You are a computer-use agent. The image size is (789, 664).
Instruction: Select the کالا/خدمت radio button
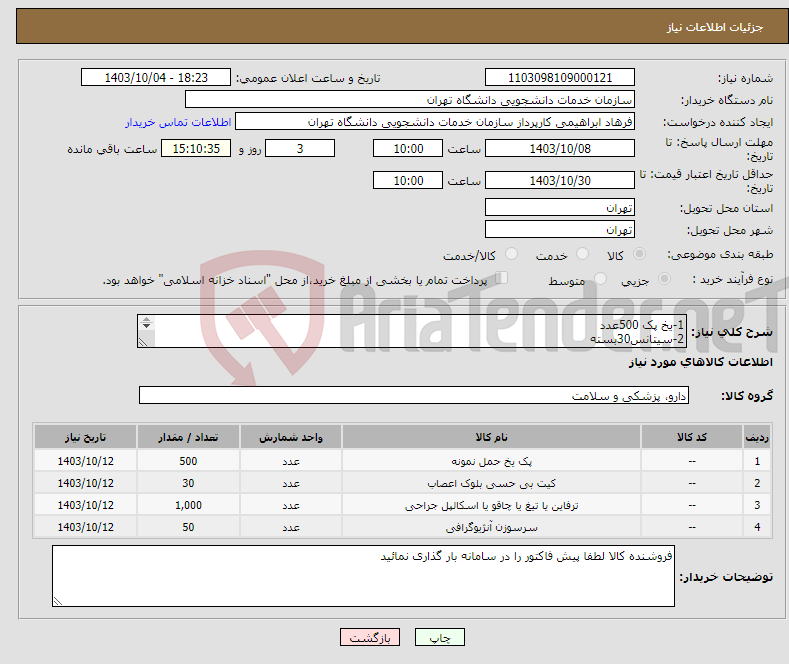(511, 254)
